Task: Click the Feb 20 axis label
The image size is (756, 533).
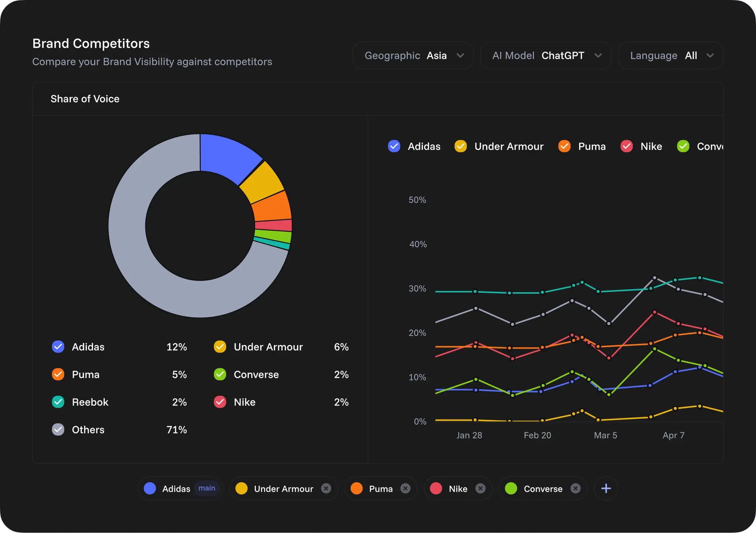Action: [x=537, y=435]
